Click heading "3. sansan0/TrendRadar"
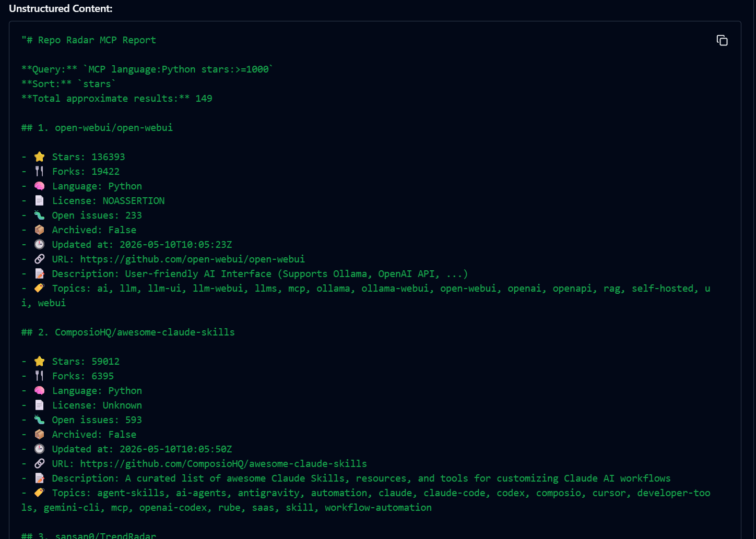This screenshot has height=539, width=756. coord(89,536)
